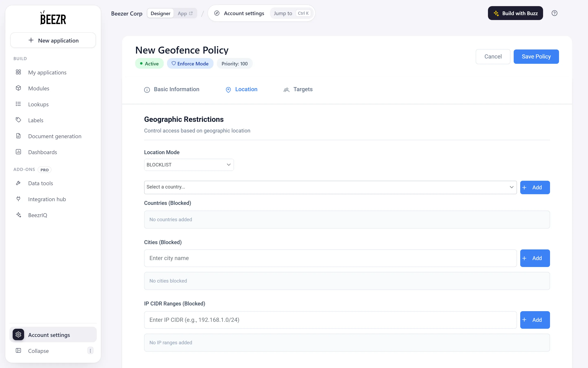Click the Lookups list icon
Image resolution: width=588 pixels, height=368 pixels.
click(18, 104)
